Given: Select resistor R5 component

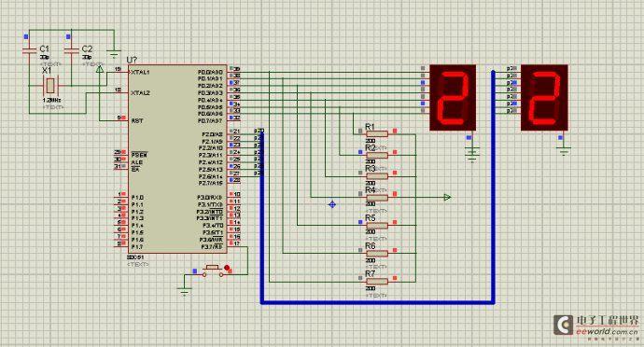Looking at the screenshot, I should [377, 225].
